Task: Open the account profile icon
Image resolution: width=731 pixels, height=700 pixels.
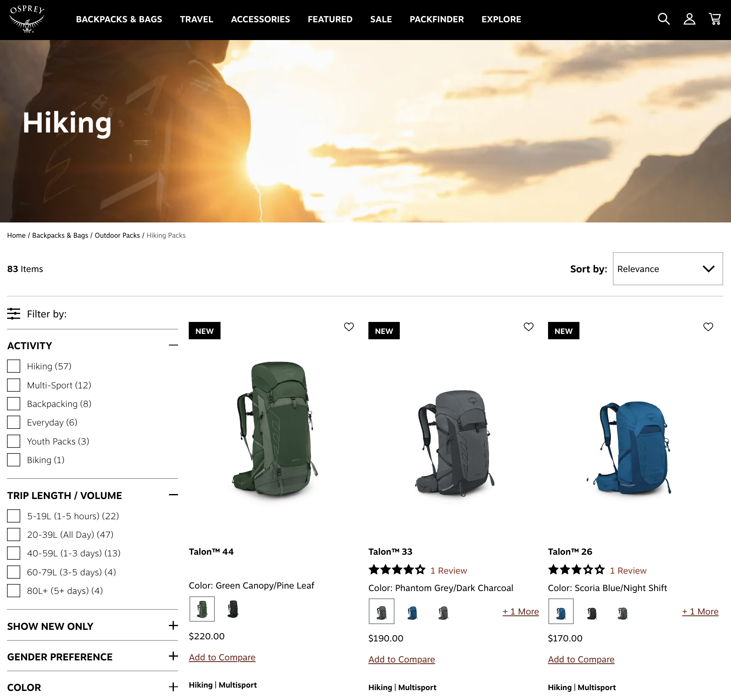Action: pos(689,19)
